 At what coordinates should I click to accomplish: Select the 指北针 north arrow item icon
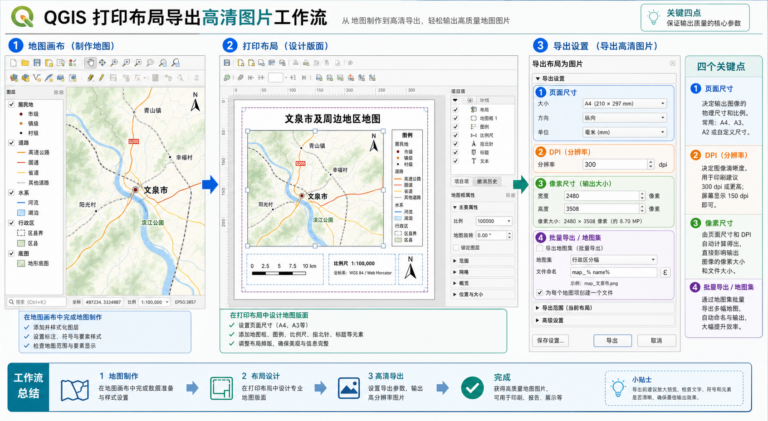pos(474,144)
